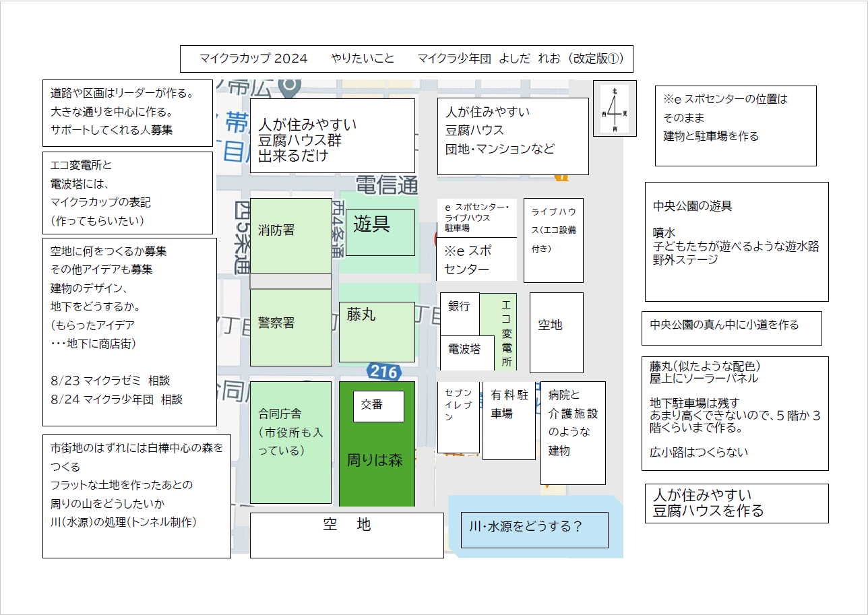Click the ※eスポセンター box

tap(477, 259)
